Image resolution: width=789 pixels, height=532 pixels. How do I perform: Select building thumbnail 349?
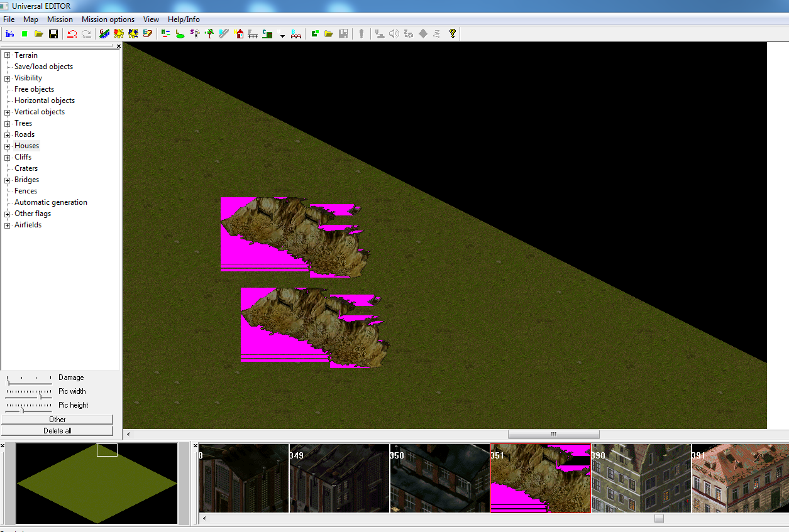[x=339, y=478]
